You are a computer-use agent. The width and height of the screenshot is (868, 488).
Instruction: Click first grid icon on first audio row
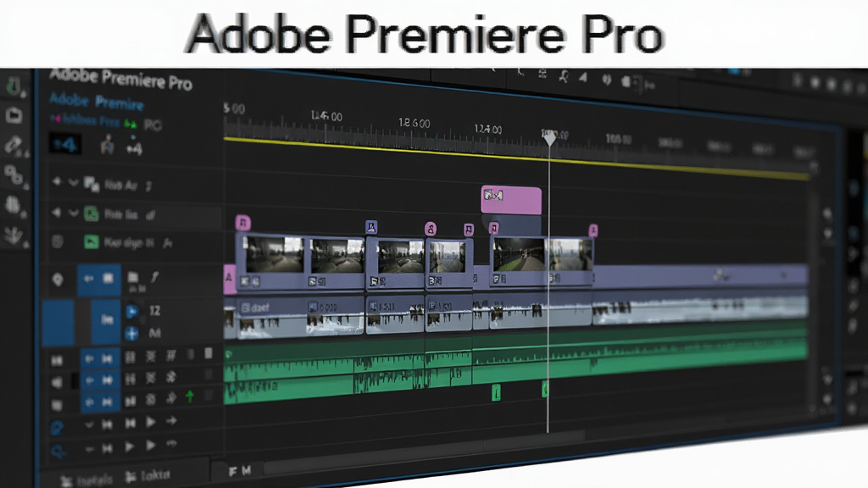coord(130,358)
